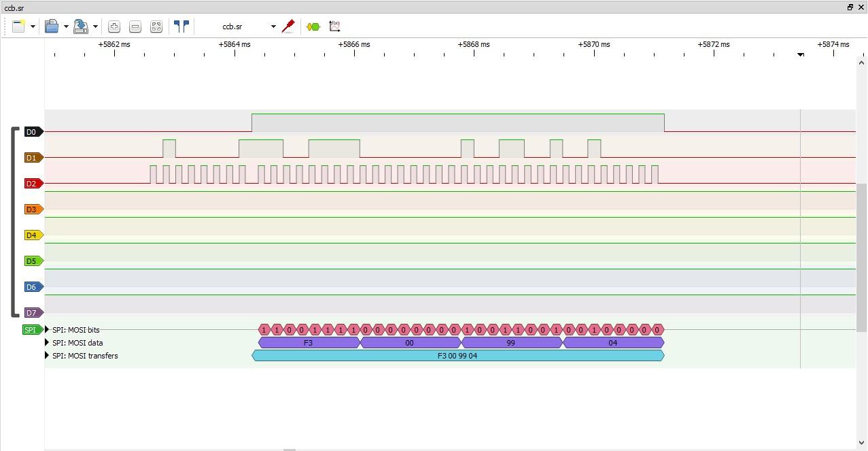Select the D5 channel label

tap(33, 261)
